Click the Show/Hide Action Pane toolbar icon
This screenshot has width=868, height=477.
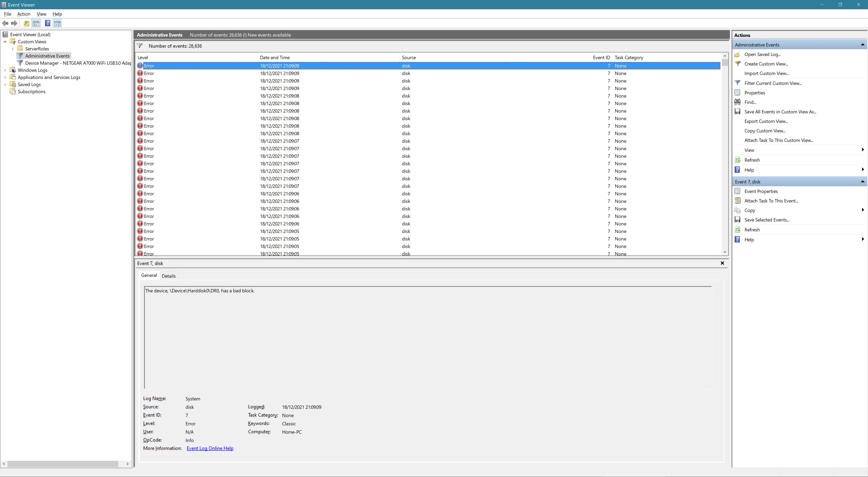(x=57, y=23)
